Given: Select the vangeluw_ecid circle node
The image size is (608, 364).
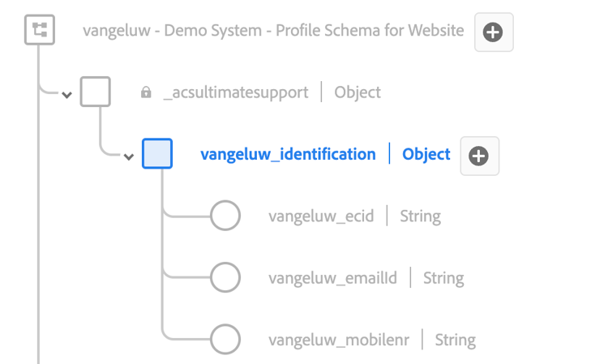Looking at the screenshot, I should coord(225,216).
